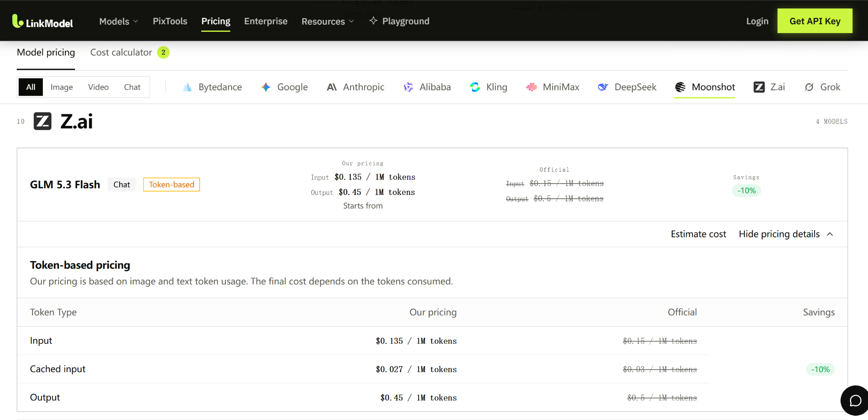Jump to Alibaba provider

click(x=427, y=87)
